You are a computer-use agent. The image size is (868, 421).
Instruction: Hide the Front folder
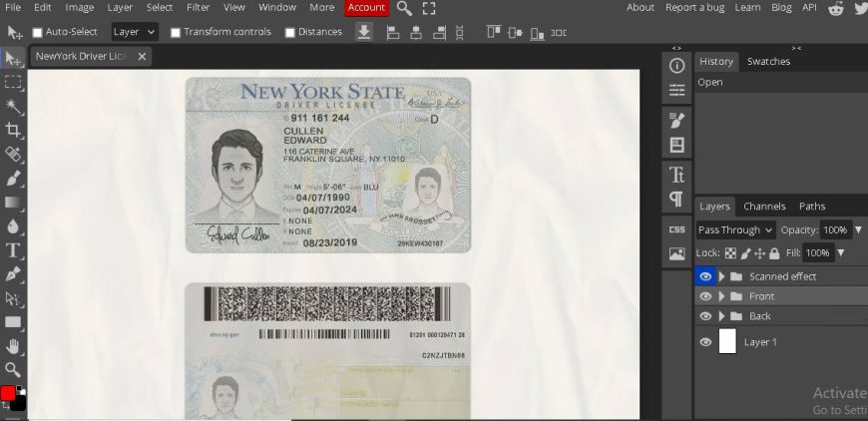pos(705,296)
